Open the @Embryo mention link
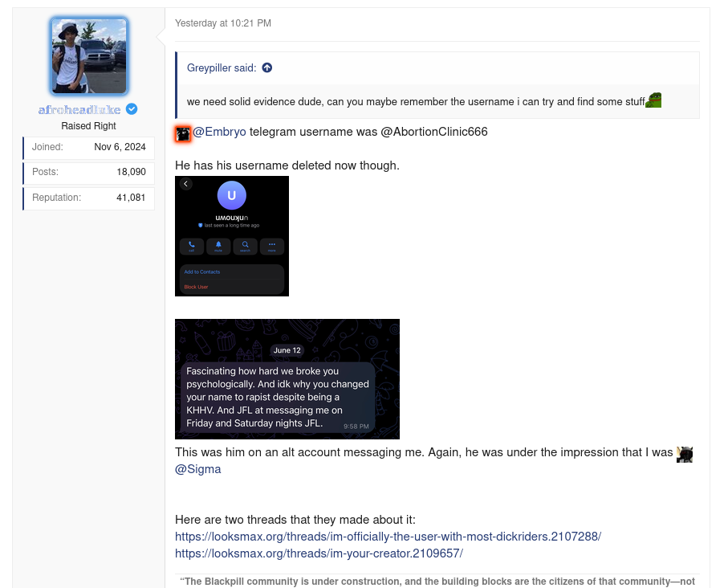 [x=219, y=132]
